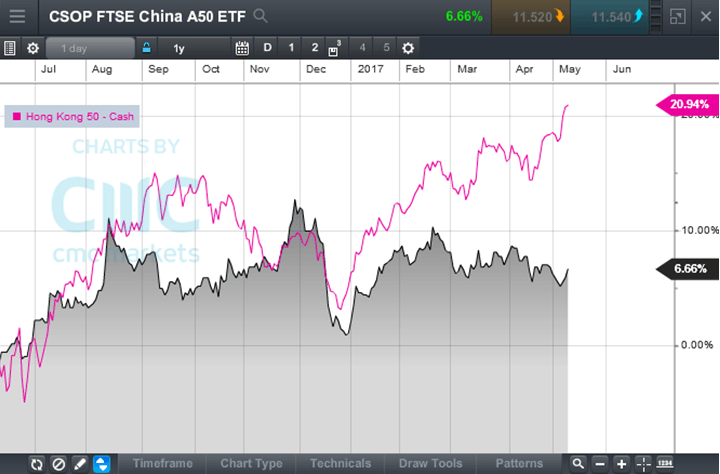Open the hamburger main menu
This screenshot has height=474, width=720.
point(17,17)
